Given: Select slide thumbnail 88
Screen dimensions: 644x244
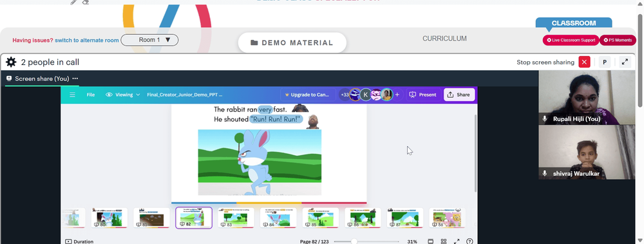Looking at the screenshot, I should 448,218.
